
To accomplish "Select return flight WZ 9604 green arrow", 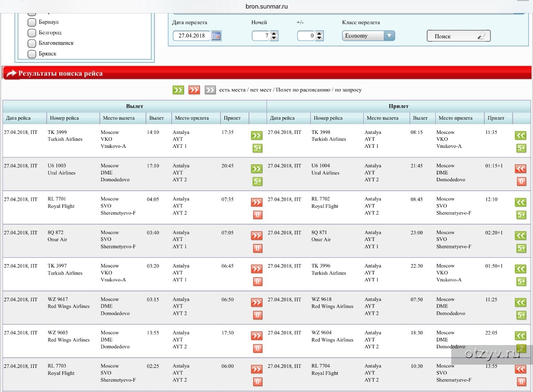I will coord(520,336).
